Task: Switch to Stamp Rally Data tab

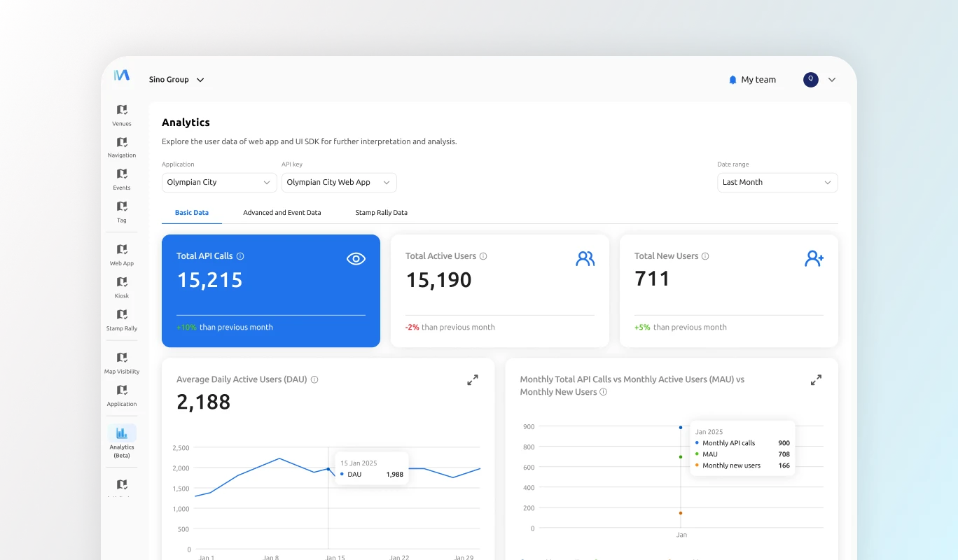Action: point(382,212)
